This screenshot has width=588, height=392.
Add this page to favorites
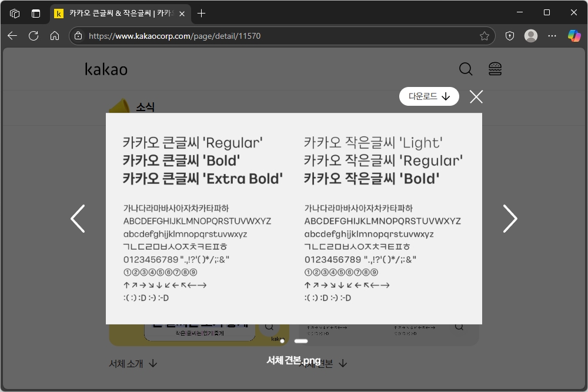[485, 36]
